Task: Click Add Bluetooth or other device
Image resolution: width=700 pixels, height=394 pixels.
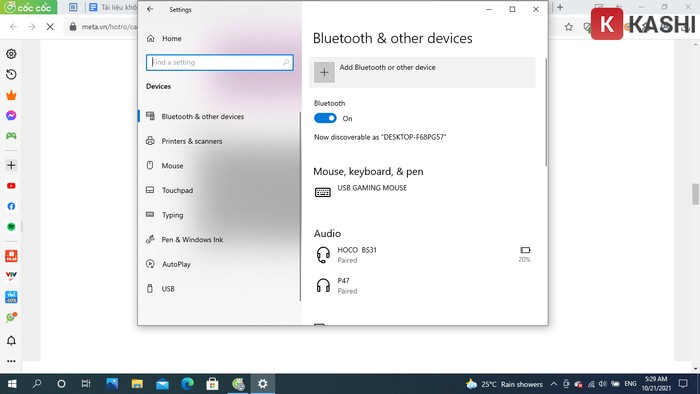Action: [x=422, y=72]
